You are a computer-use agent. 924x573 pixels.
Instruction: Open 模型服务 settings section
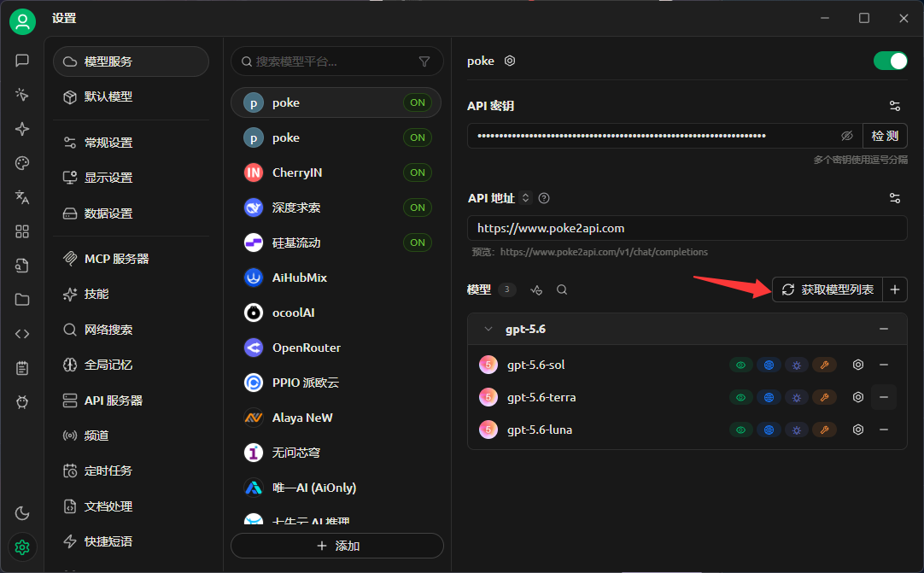[131, 61]
